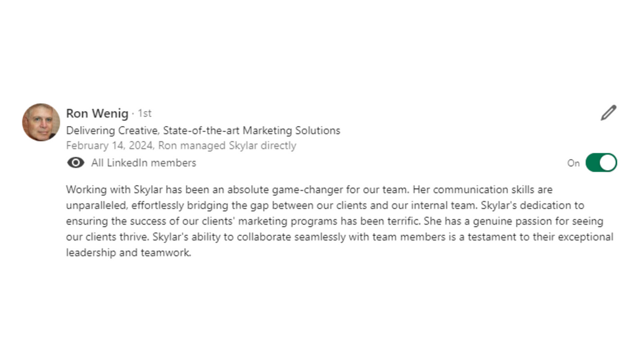Click the "On" label beside the switch
This screenshot has height=362, width=644.
coord(574,163)
